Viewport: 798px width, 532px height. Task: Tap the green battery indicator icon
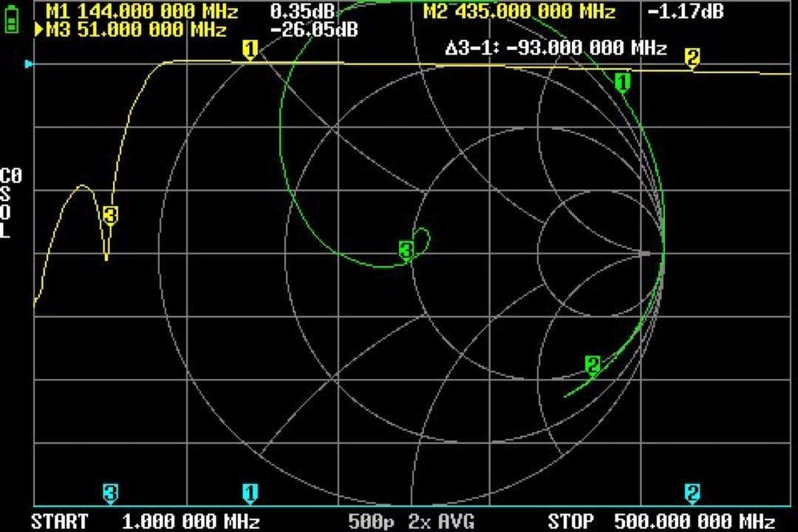pos(11,21)
